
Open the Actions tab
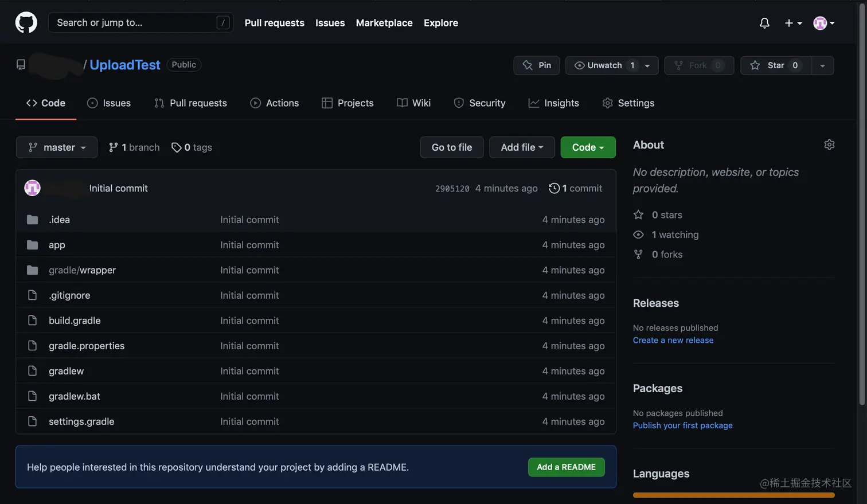(275, 103)
